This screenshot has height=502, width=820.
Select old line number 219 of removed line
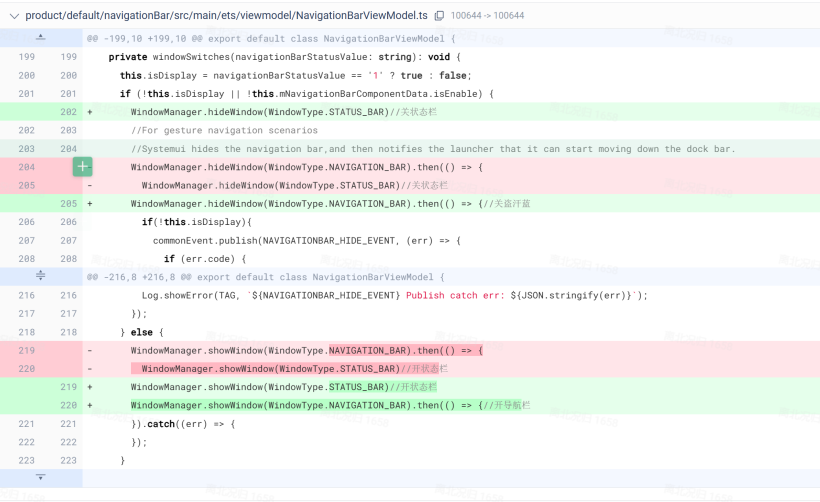(26, 350)
